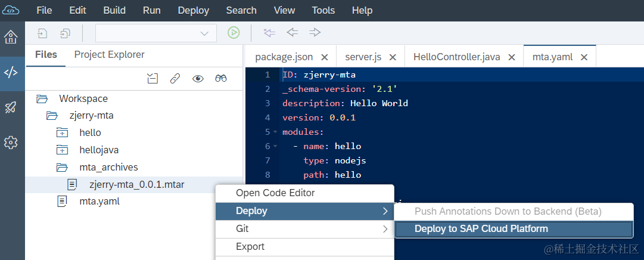Open the run configuration dropdown
The image size is (644, 260).
[x=156, y=33]
